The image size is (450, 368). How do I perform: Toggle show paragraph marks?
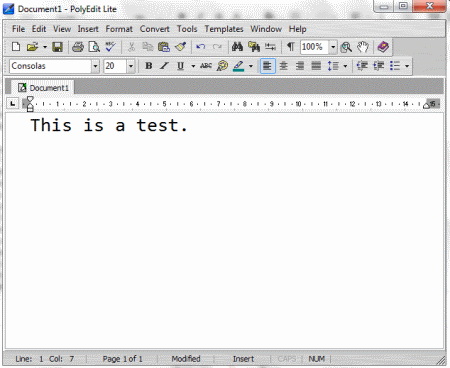(x=291, y=47)
